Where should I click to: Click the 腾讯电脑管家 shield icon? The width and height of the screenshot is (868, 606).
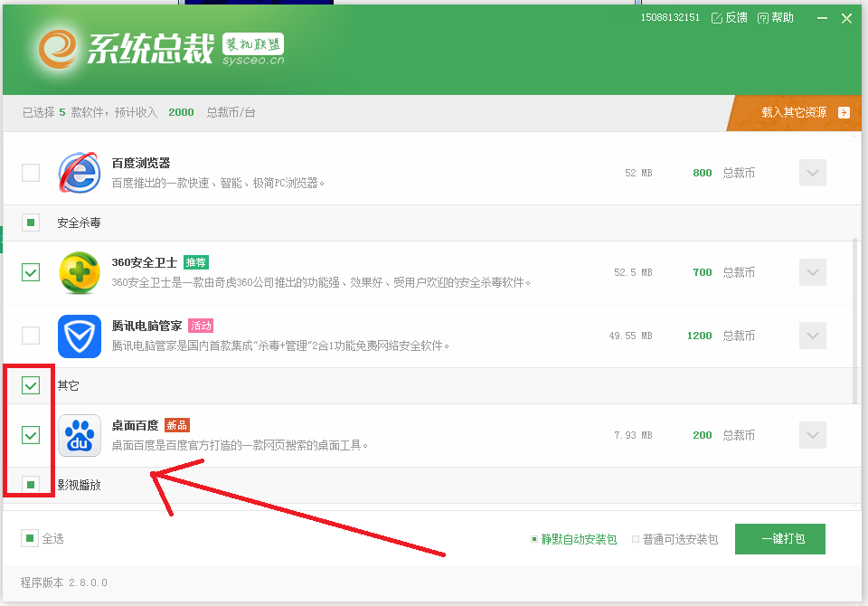(80, 336)
